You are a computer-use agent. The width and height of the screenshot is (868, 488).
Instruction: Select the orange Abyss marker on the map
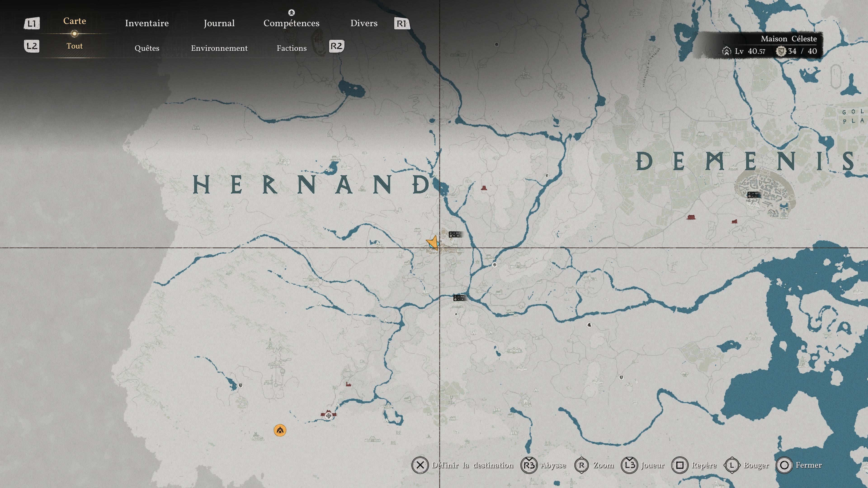coord(280,430)
